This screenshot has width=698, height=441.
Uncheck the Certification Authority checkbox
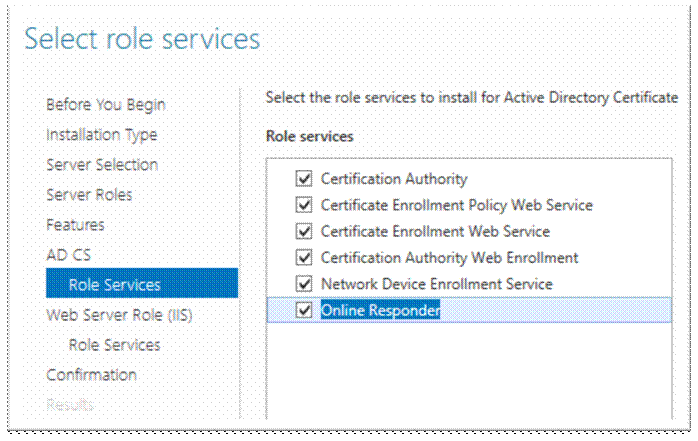tap(304, 178)
